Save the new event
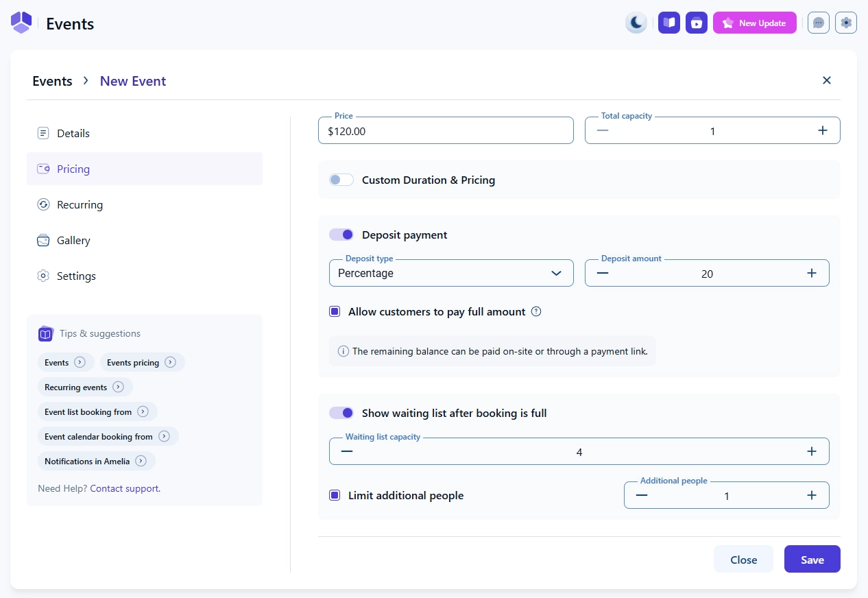868x598 pixels. (812, 560)
